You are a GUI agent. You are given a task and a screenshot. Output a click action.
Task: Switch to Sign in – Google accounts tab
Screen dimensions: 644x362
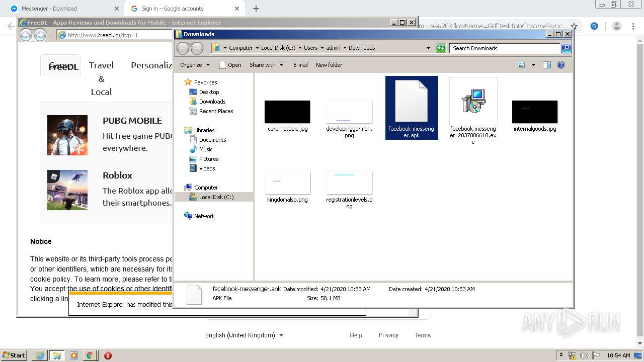[x=184, y=9]
